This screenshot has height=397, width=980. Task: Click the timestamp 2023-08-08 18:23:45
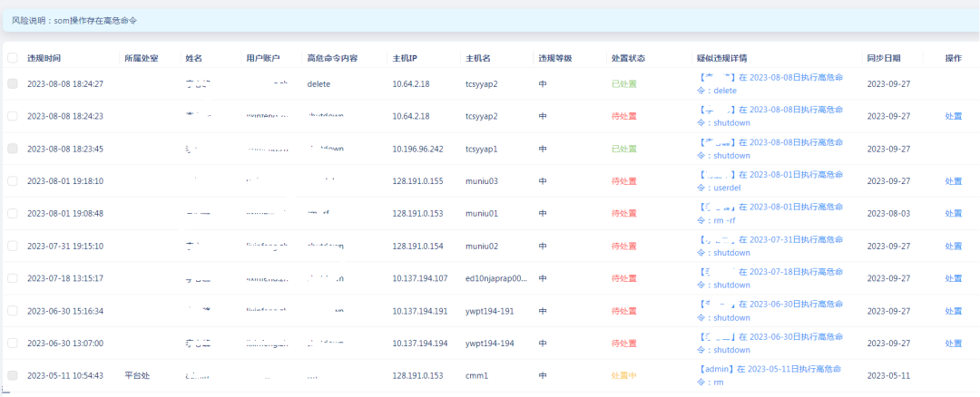coord(65,149)
